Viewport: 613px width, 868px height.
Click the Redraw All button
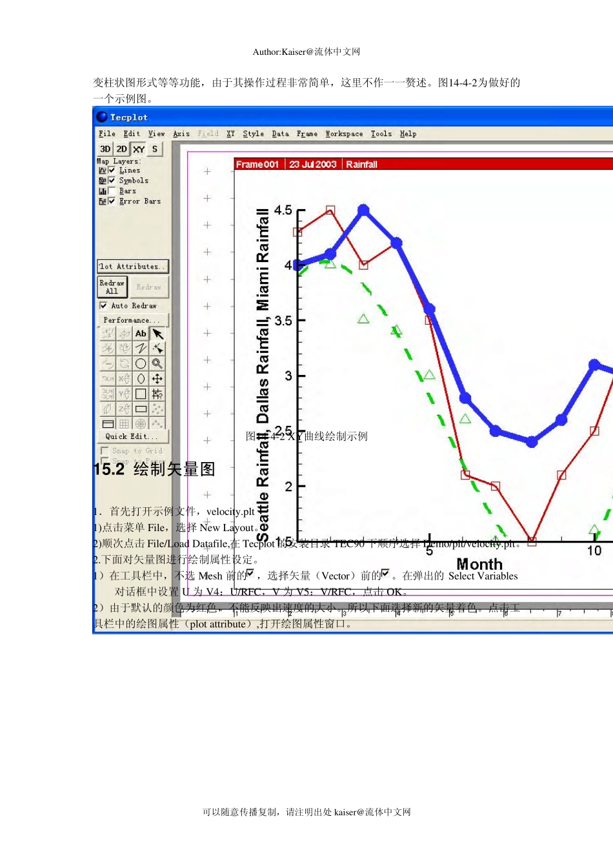click(112, 287)
